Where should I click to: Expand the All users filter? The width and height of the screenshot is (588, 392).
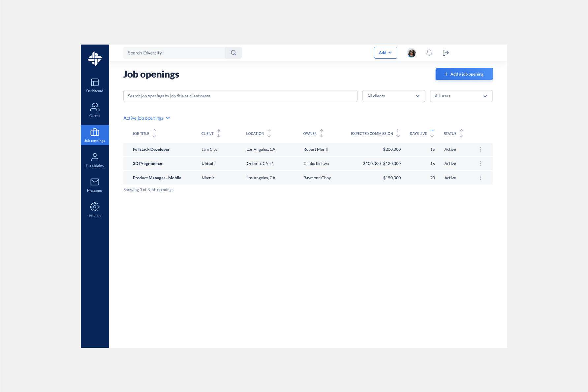click(461, 96)
